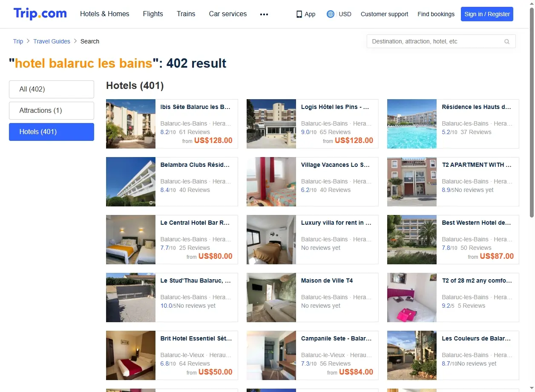Click Le Stud'Thau Balaruc title
Viewport: 535px width, 392px height.
click(x=196, y=280)
